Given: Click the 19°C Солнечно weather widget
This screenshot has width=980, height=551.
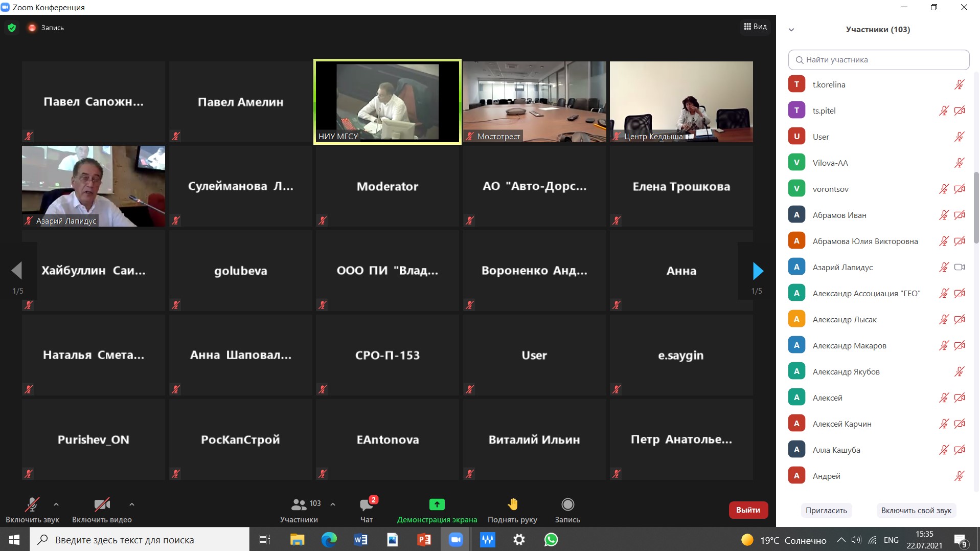Looking at the screenshot, I should 784,540.
